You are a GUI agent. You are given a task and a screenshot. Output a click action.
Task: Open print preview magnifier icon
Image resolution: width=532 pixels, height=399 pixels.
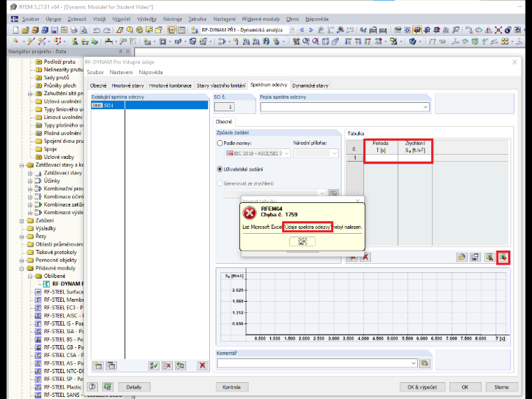[x=83, y=30]
